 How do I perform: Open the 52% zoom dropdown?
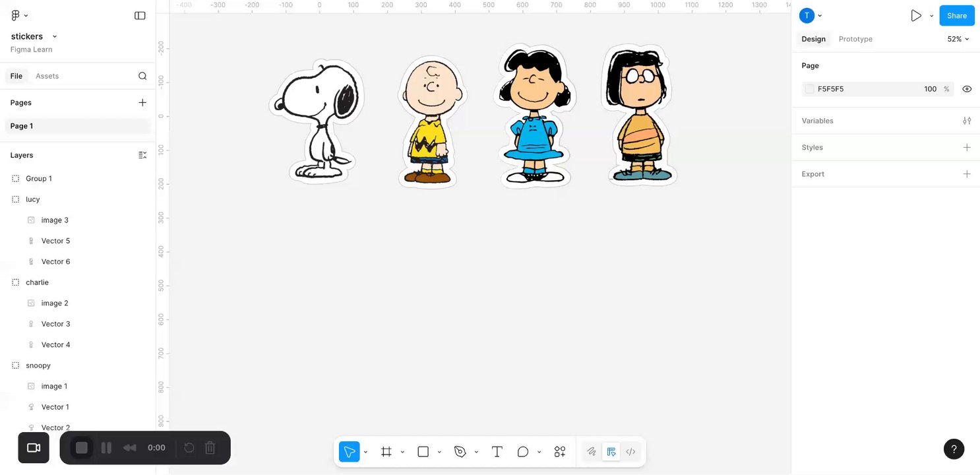pos(958,39)
